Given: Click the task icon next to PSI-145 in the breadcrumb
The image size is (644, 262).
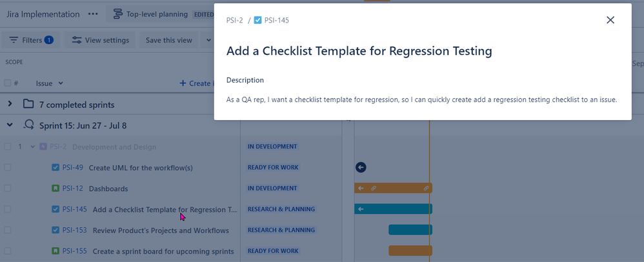Looking at the screenshot, I should (257, 20).
